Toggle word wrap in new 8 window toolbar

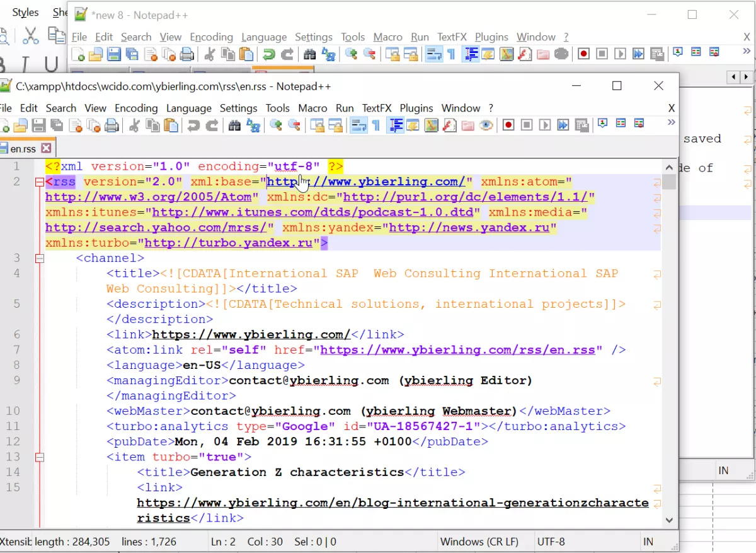point(433,54)
